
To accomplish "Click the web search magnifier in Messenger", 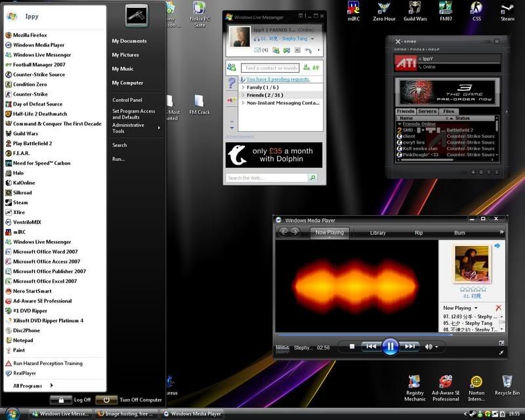I will click(313, 177).
